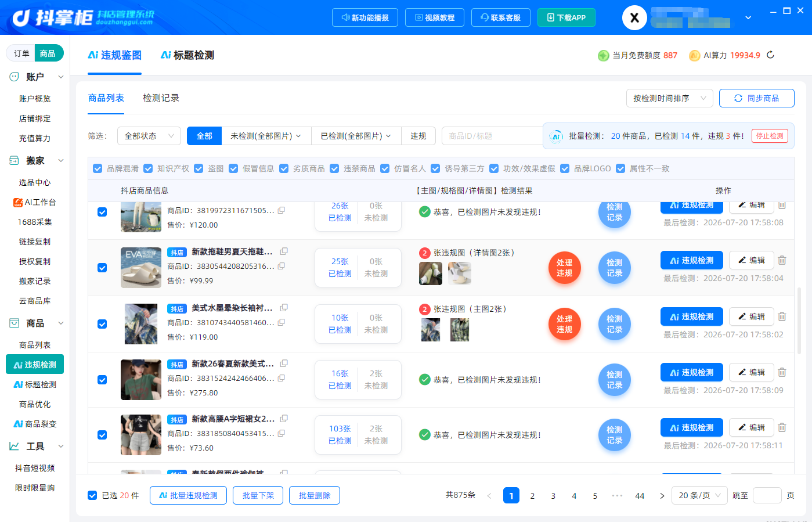Image resolution: width=812 pixels, height=522 pixels.
Task: Toggle the 盗图 checkbox
Action: [x=199, y=168]
